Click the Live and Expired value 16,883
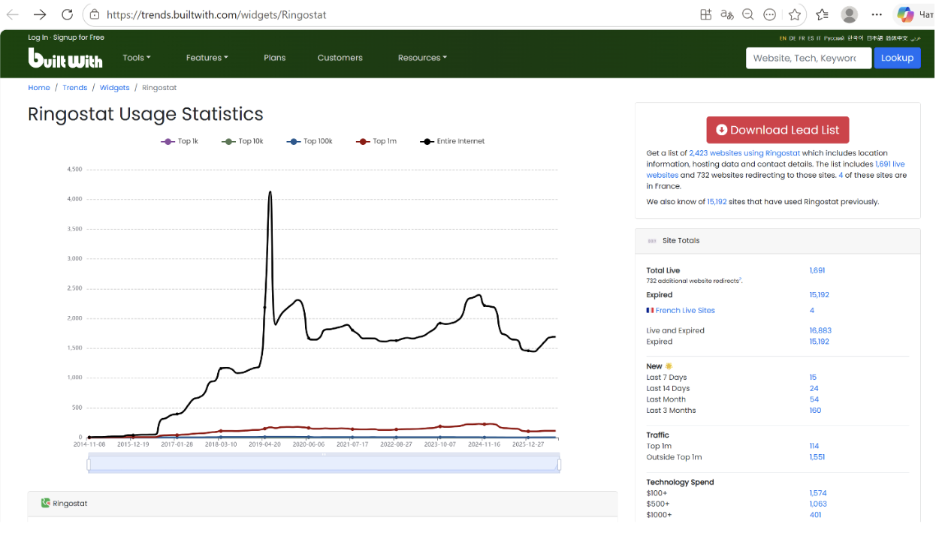936x560 pixels. tap(820, 330)
